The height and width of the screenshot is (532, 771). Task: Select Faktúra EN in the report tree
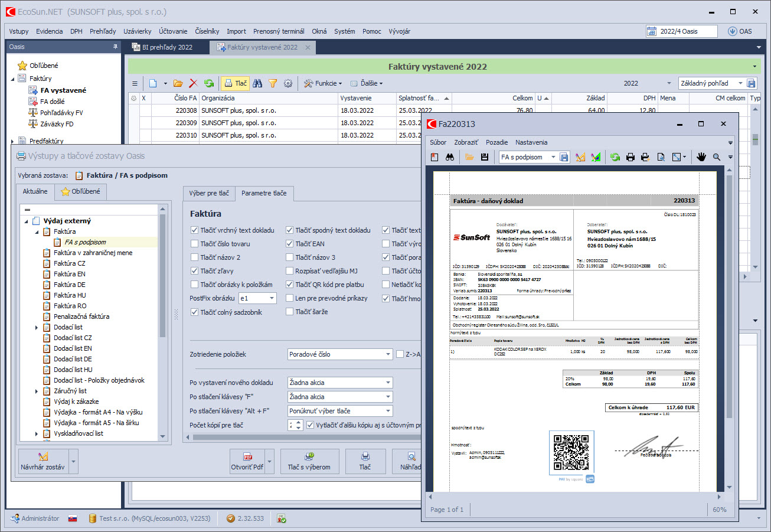point(69,274)
